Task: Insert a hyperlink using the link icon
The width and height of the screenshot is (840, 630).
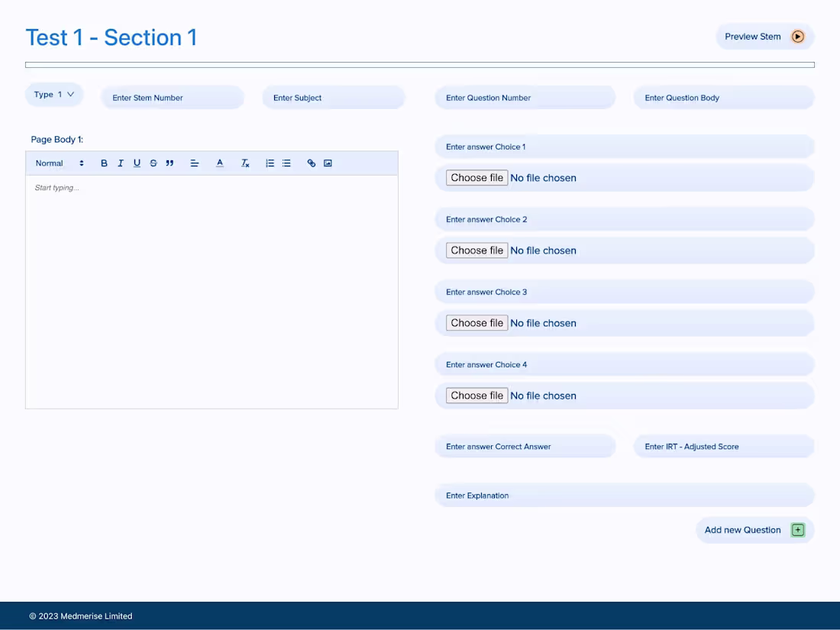Action: click(x=311, y=163)
